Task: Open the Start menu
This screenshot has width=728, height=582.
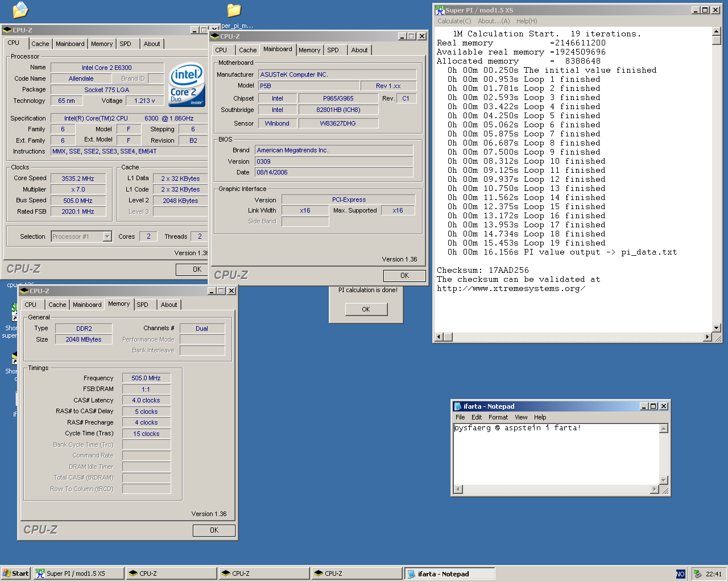Action: coord(15,573)
